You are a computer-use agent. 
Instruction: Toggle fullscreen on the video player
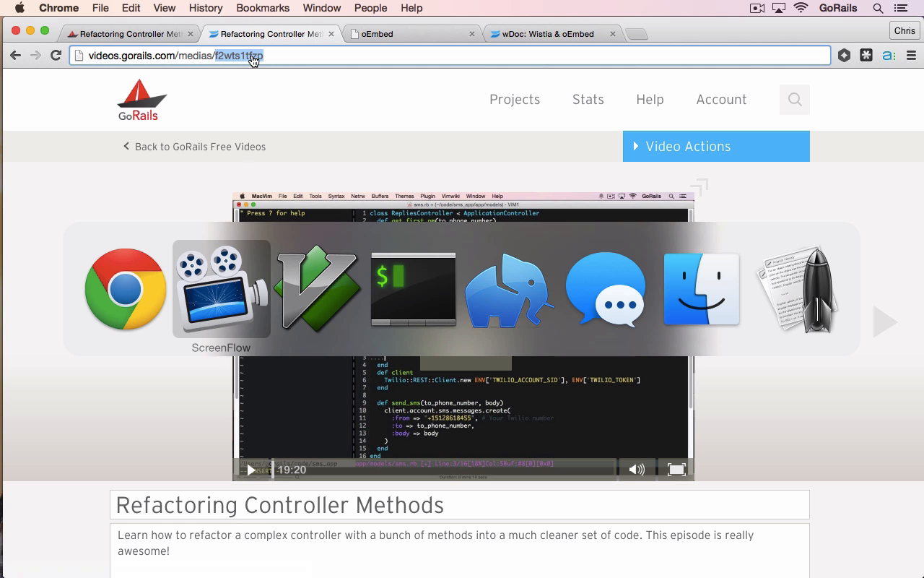click(x=676, y=470)
